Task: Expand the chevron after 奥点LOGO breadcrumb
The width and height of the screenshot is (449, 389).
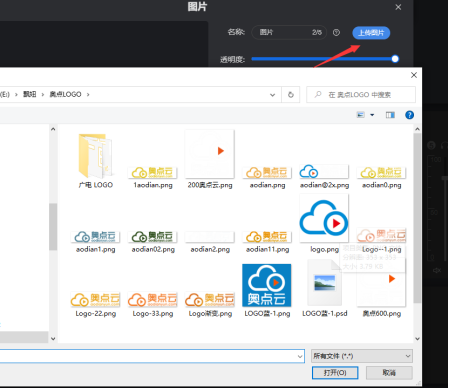Action: pos(88,95)
